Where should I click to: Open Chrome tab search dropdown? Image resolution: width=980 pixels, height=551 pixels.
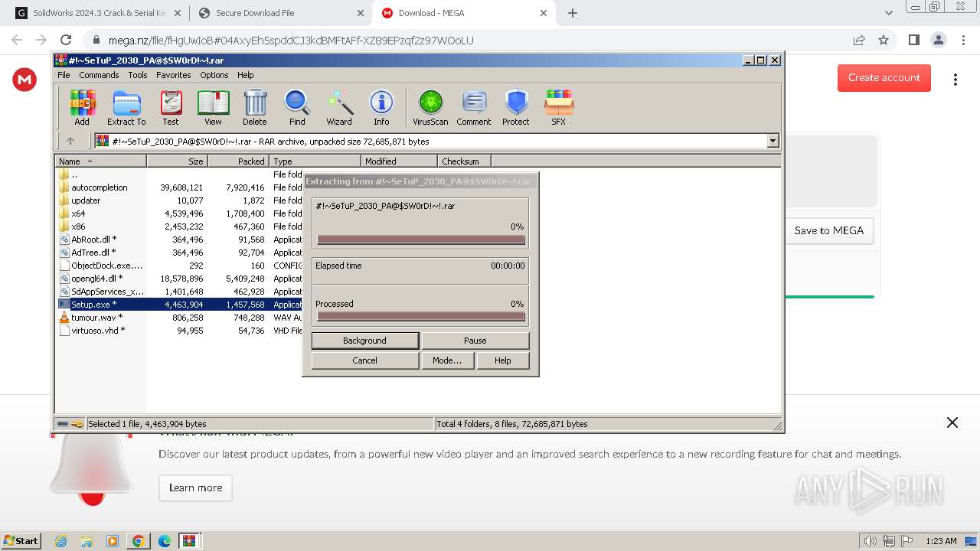click(888, 13)
